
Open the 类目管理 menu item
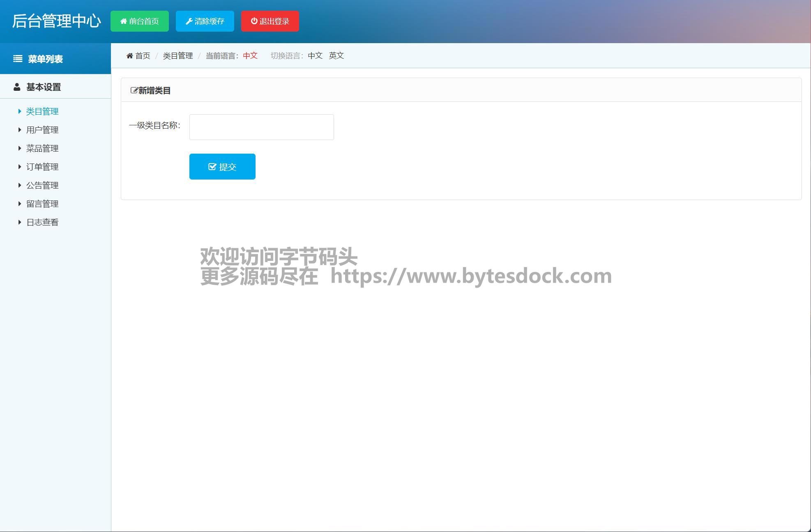tap(42, 111)
